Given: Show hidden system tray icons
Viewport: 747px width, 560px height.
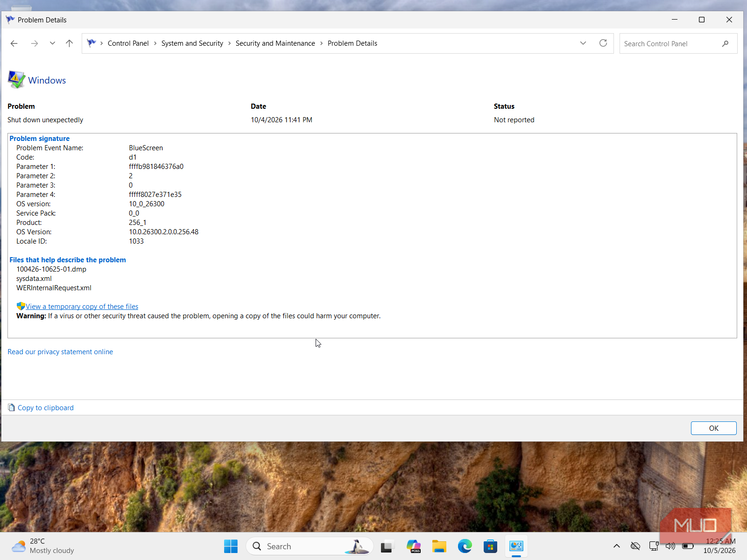Looking at the screenshot, I should (617, 546).
